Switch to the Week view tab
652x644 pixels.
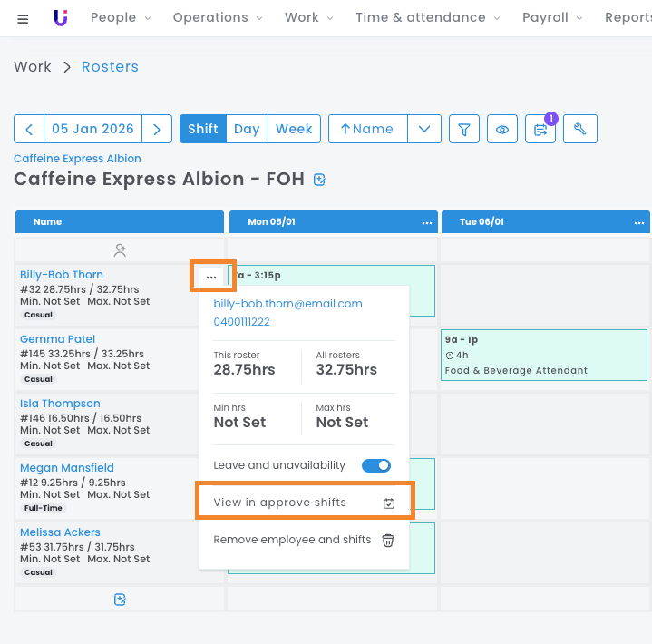(294, 130)
